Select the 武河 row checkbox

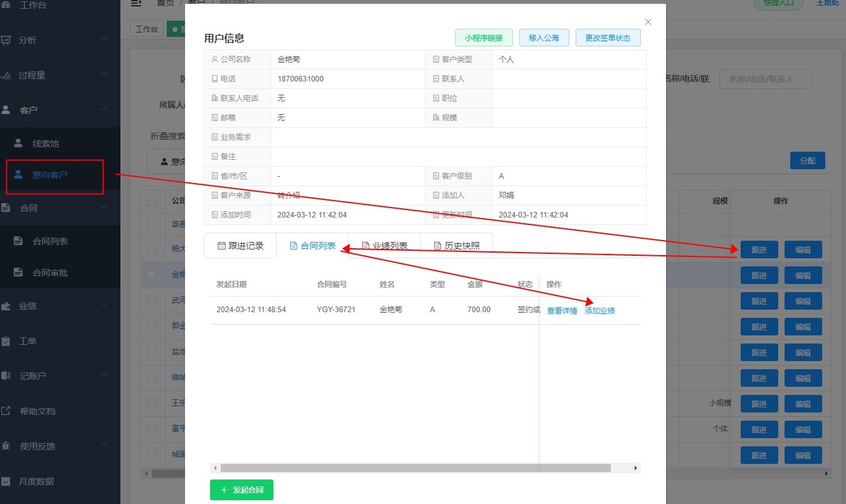tap(152, 300)
